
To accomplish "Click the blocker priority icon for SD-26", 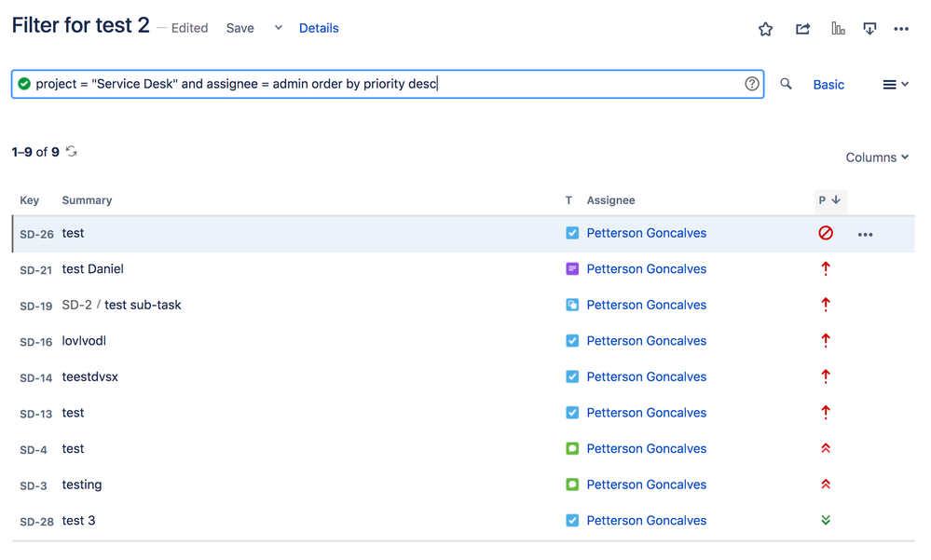I will pos(826,233).
